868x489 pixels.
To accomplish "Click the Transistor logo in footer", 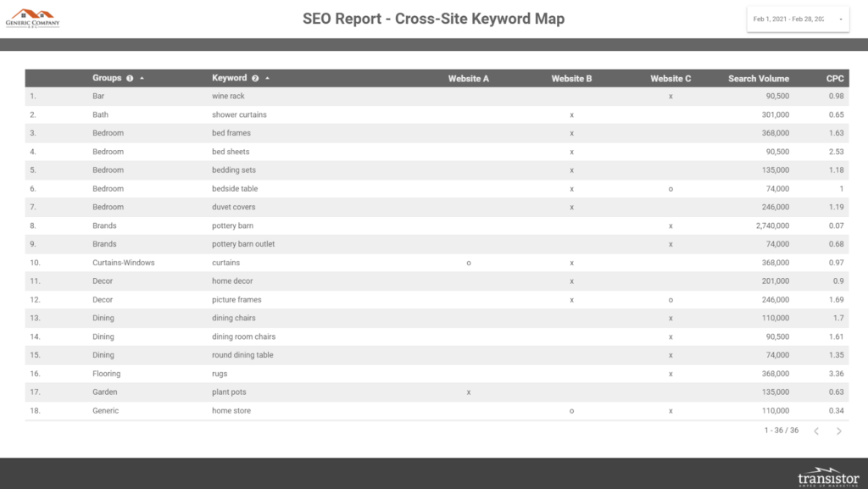I will click(x=828, y=476).
